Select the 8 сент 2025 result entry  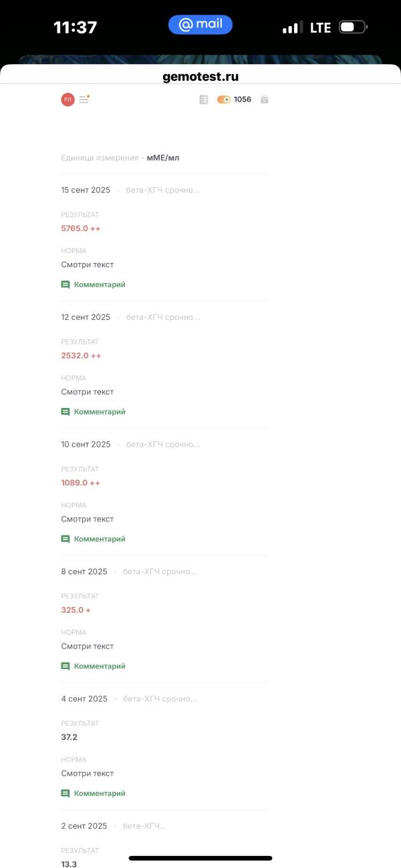(84, 572)
